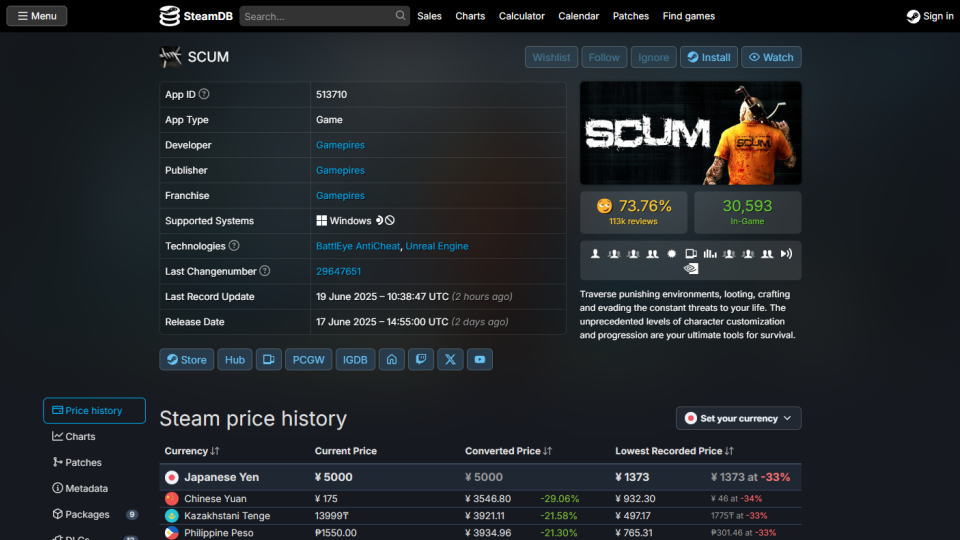Select the Packages sidebar tab

coord(94,514)
